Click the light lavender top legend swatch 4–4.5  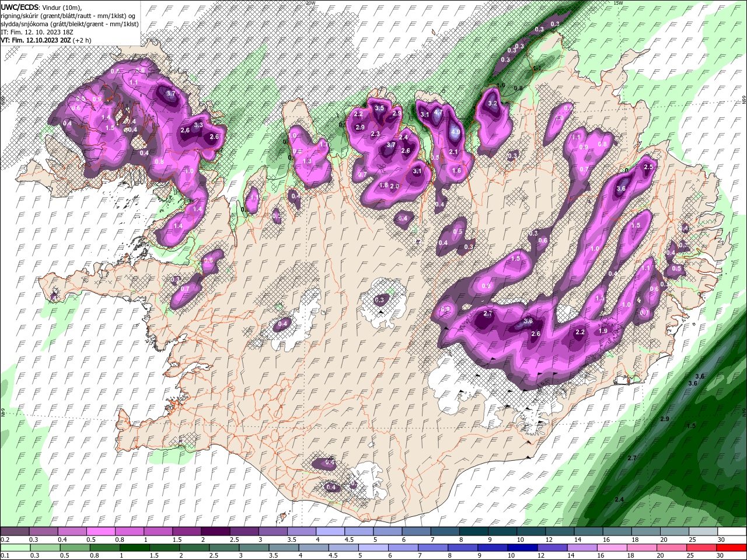[329, 531]
